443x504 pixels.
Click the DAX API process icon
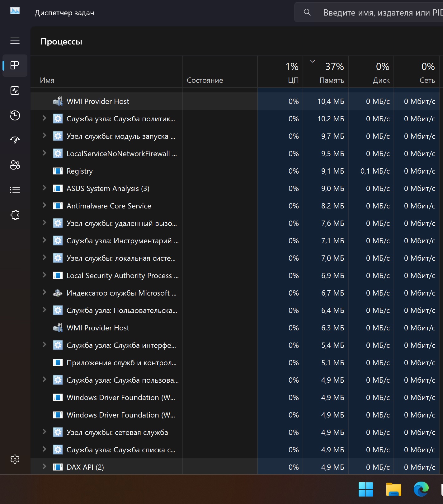coord(58,467)
